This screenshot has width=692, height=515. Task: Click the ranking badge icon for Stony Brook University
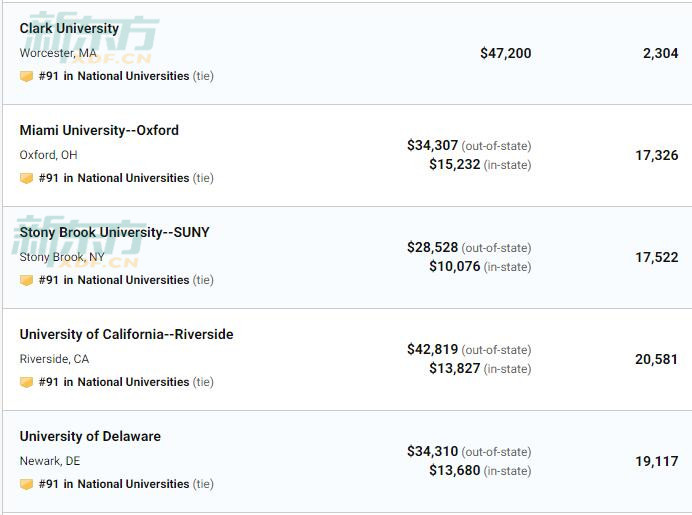(x=26, y=280)
